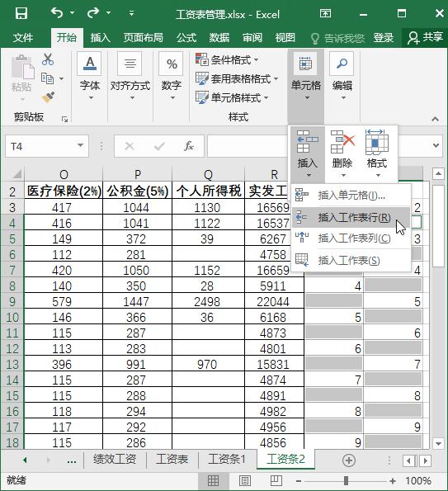This screenshot has height=491, width=448.
Task: Click the Save icon in title bar
Action: pyautogui.click(x=21, y=13)
